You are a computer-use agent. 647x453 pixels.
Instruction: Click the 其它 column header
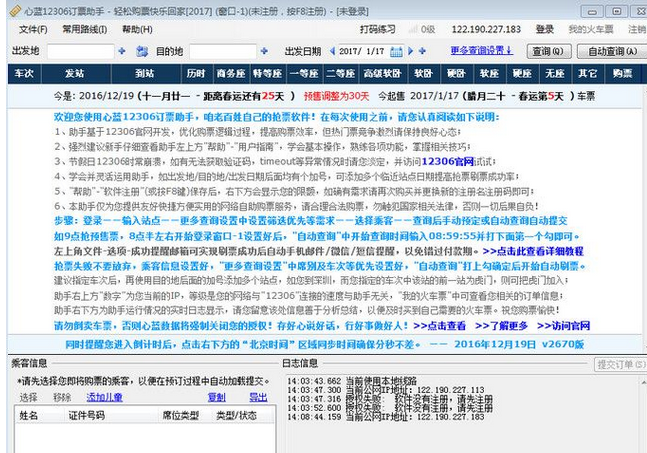pos(588,74)
